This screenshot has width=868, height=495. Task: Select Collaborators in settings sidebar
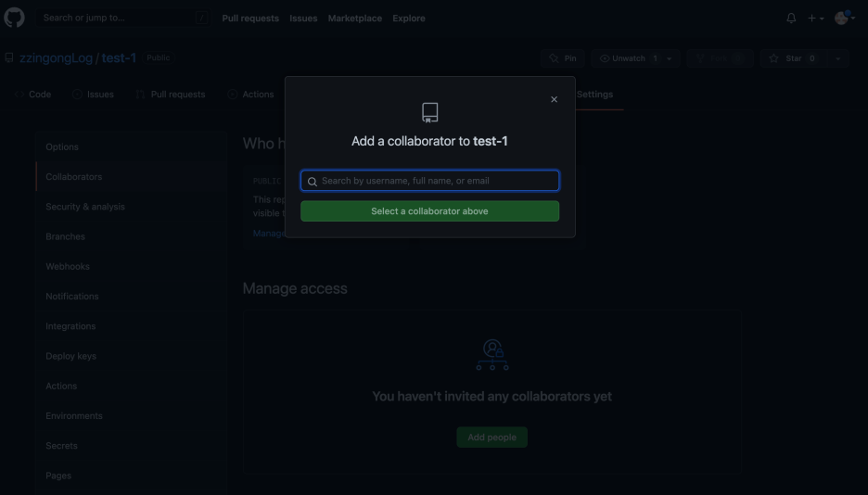click(131, 177)
